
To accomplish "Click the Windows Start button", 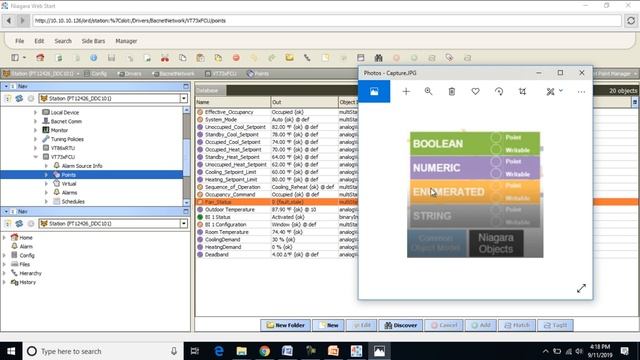I will click(11, 351).
